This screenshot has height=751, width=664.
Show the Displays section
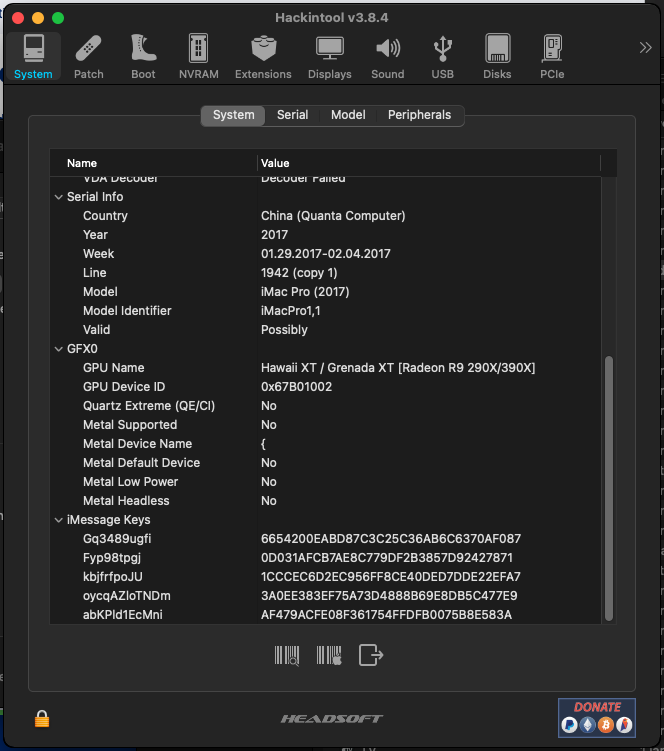329,56
